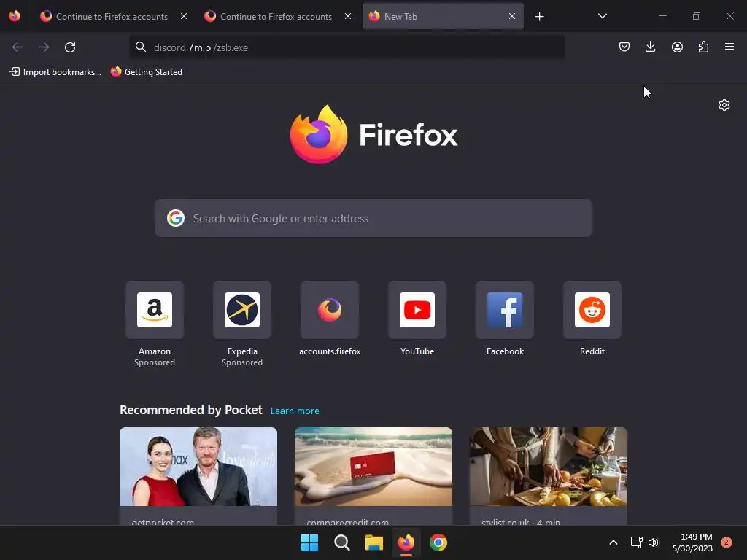
Task: Click the Google logo in search box
Action: point(176,218)
